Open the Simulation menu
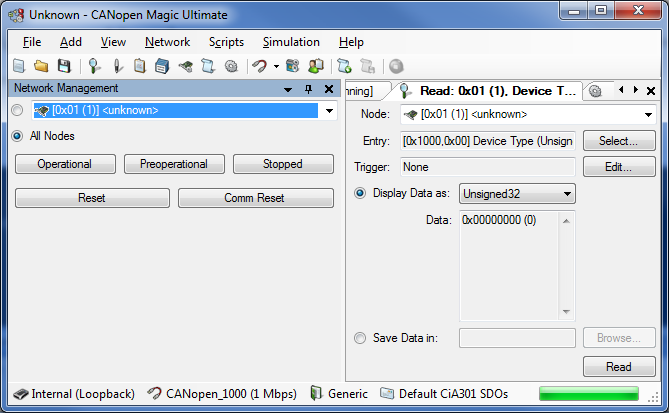The image size is (669, 413). coord(291,42)
